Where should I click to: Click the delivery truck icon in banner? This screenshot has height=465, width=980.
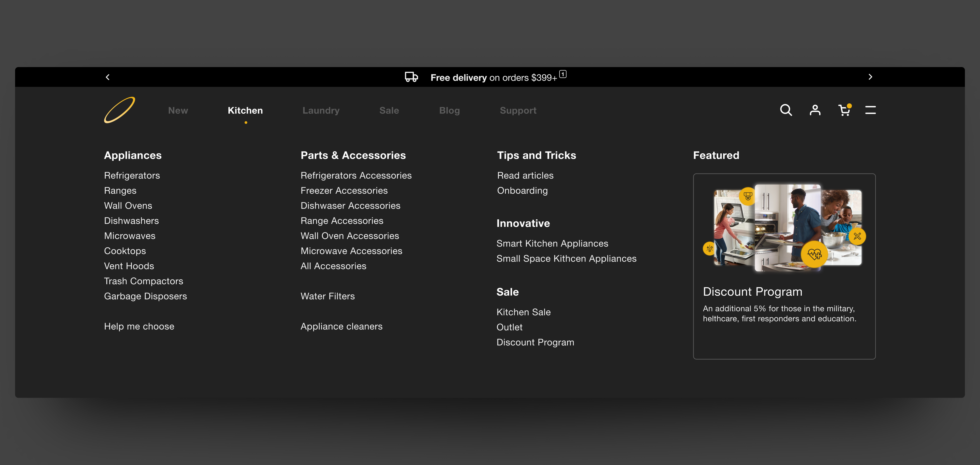[x=411, y=77]
